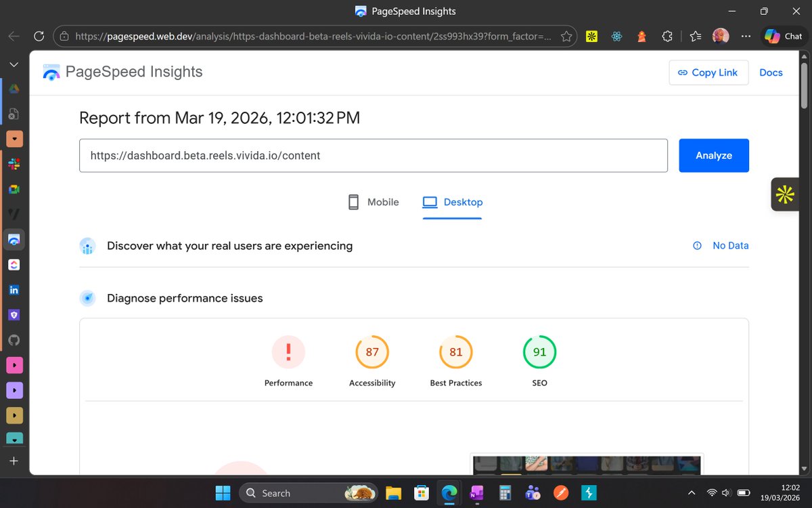This screenshot has height=508, width=812.
Task: Collapse the vertical tabs chevron
Action: pyautogui.click(x=14, y=64)
